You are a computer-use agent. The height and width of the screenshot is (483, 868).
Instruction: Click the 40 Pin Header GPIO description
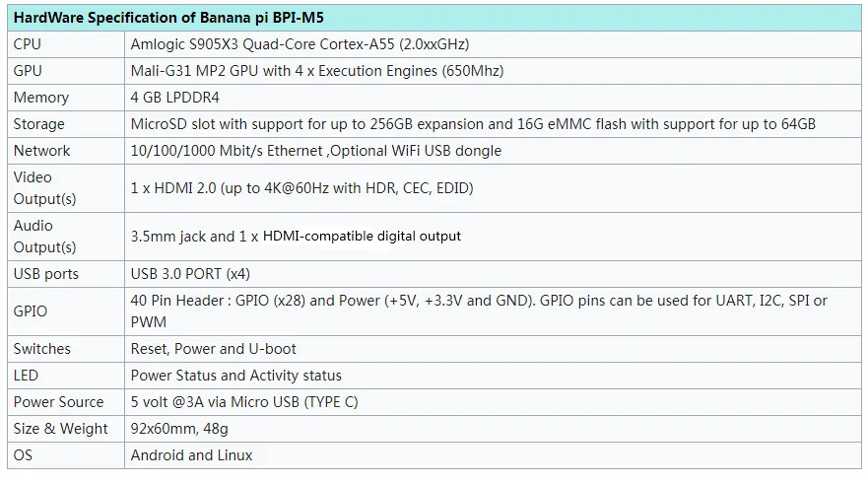point(479,311)
